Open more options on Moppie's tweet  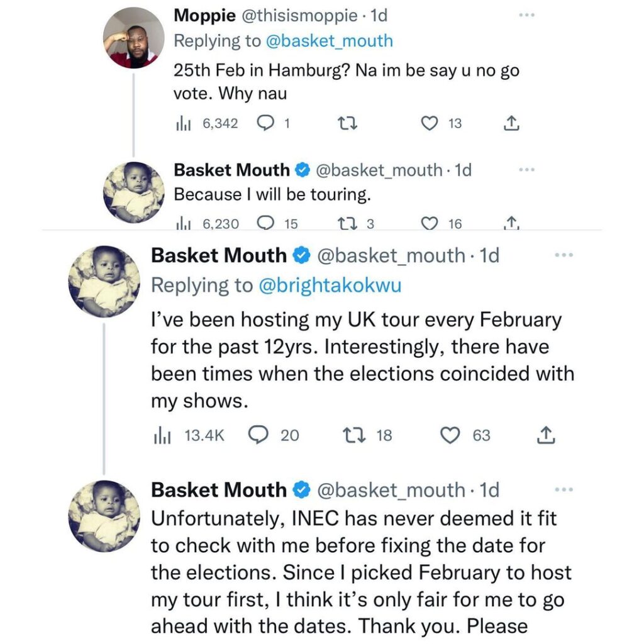click(x=526, y=14)
